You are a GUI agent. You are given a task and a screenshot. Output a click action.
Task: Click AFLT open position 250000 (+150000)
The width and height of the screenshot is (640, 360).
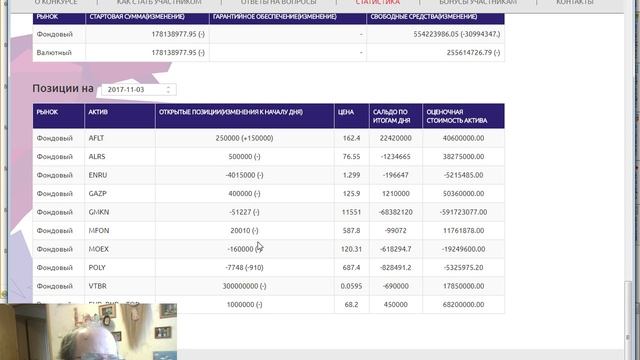point(244,138)
